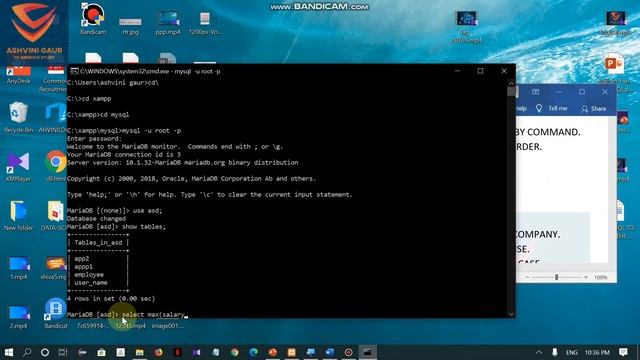Show hidden system tray icons
This screenshot has height=360, width=640.
[539, 352]
